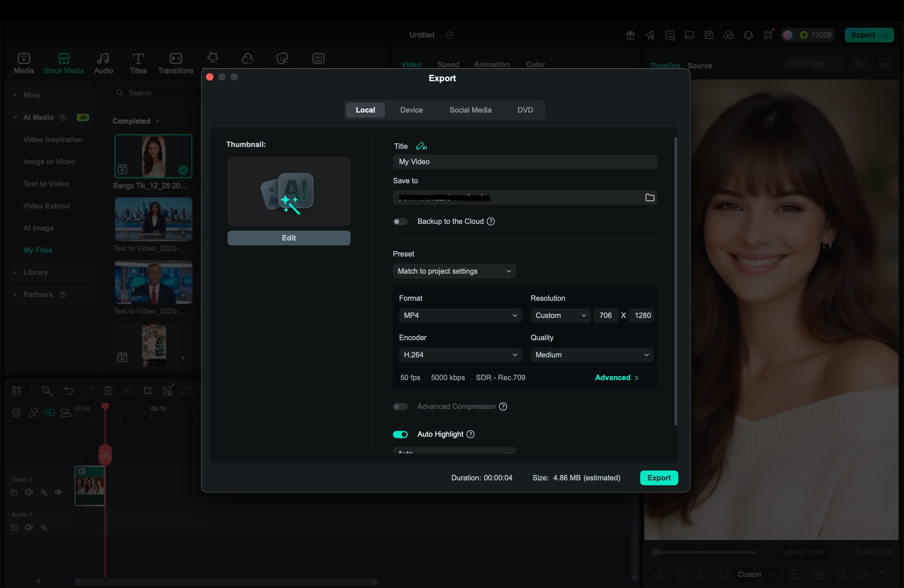This screenshot has width=904, height=588.
Task: Disable the Auto Highlight toggle
Action: pyautogui.click(x=400, y=434)
